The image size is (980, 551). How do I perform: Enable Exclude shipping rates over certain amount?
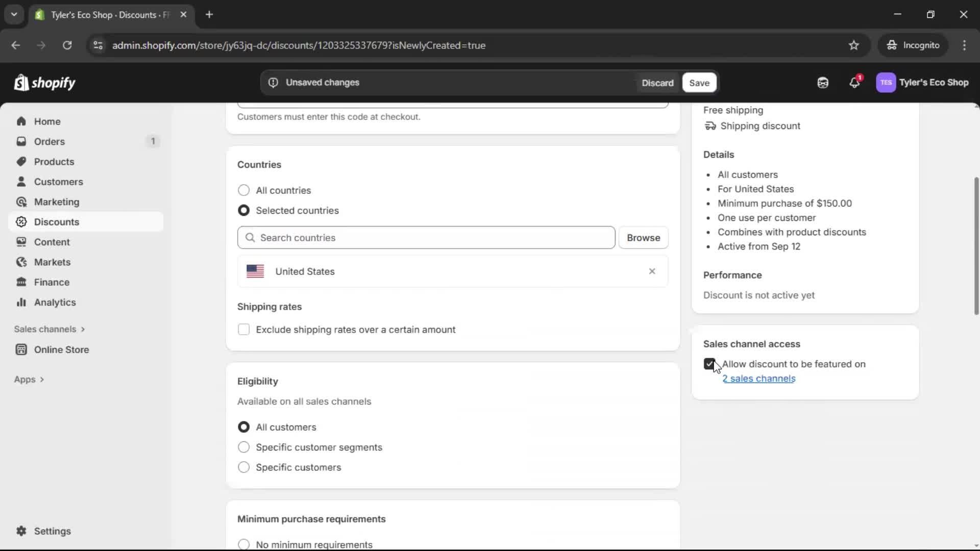coord(243,330)
